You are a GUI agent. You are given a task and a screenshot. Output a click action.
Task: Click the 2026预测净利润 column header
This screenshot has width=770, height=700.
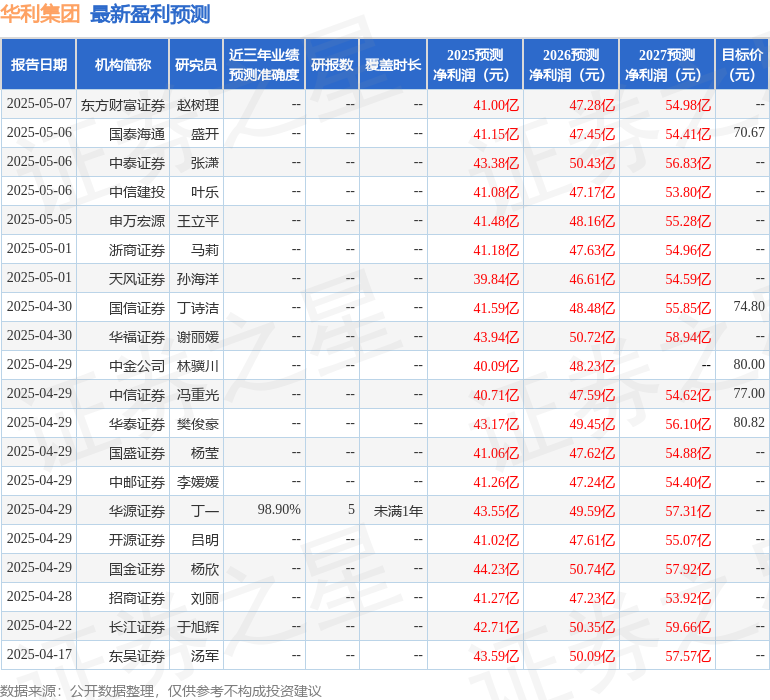click(571, 65)
